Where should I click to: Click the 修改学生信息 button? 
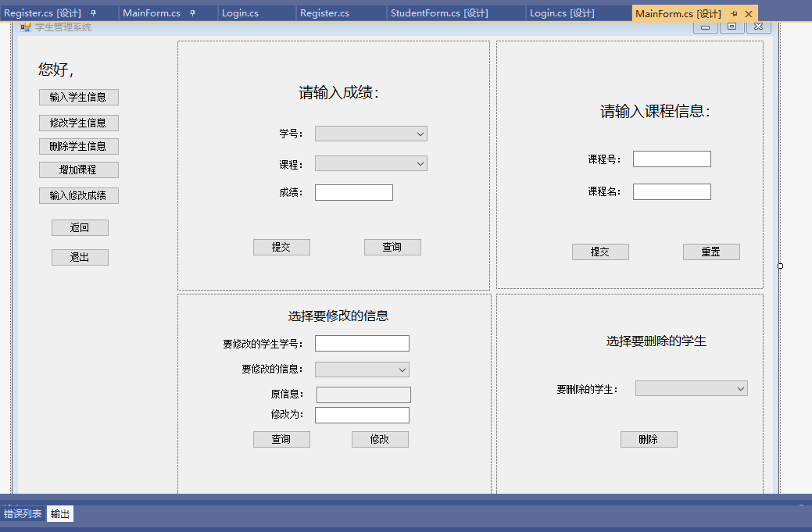pyautogui.click(x=79, y=123)
